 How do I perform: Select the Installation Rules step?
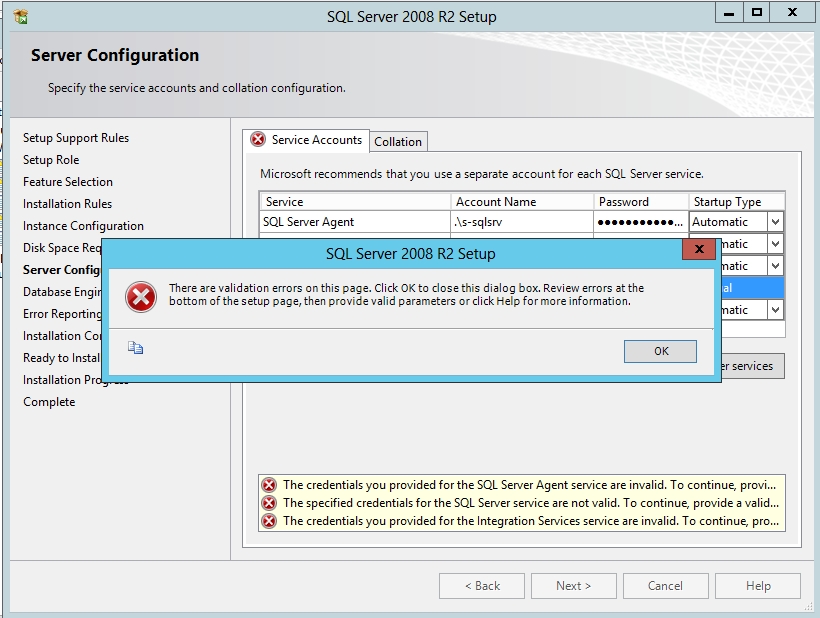point(67,204)
